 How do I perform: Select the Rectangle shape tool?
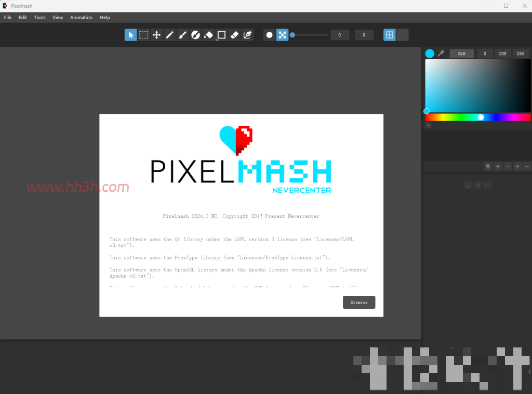click(x=221, y=35)
